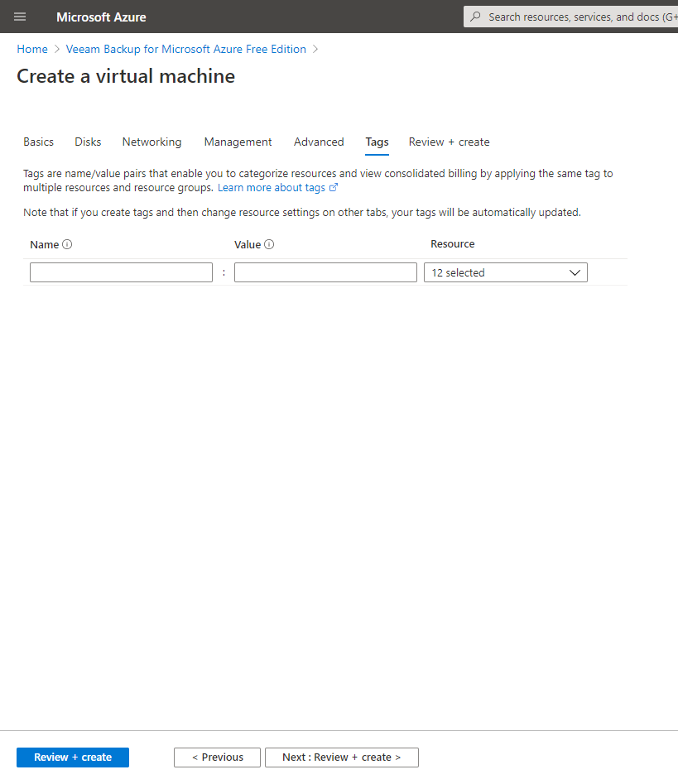Click the Value info icon
The width and height of the screenshot is (678, 784).
(x=269, y=244)
